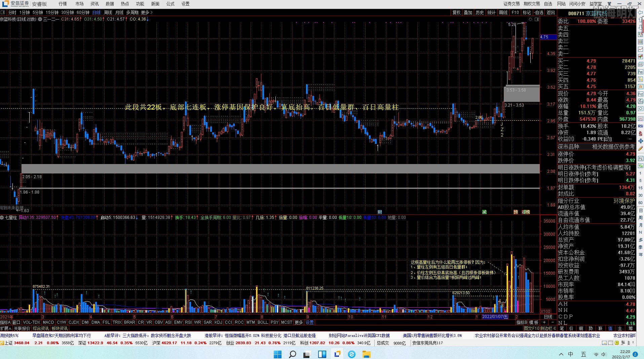Open 关联报价 tab button
The width and height of the screenshot is (644, 359).
click(x=22, y=328)
